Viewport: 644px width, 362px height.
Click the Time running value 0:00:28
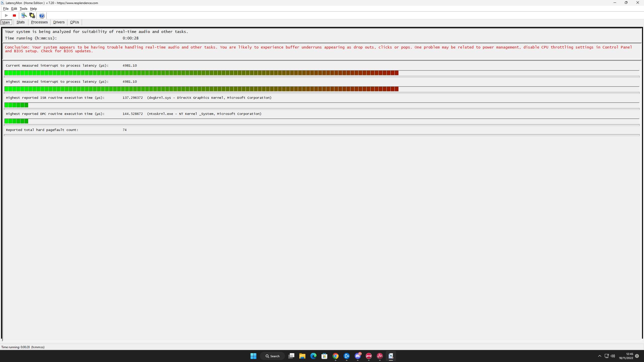tap(131, 38)
